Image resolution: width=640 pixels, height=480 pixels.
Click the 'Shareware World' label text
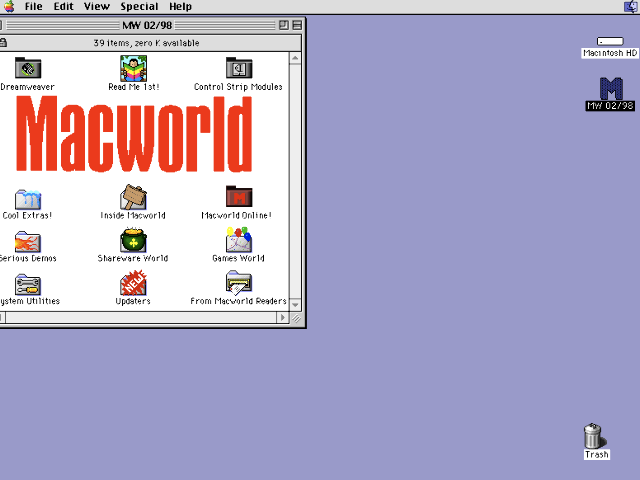tap(133, 258)
